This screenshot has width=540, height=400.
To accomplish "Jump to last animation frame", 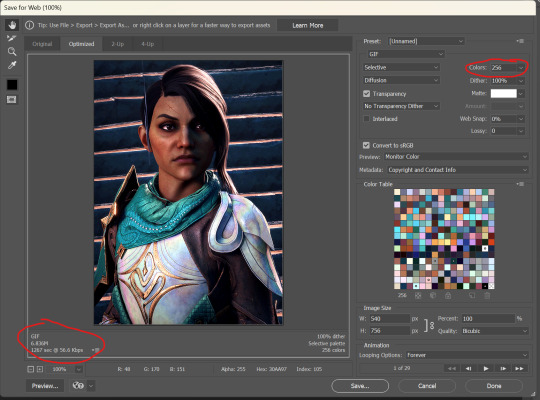I will (x=519, y=368).
